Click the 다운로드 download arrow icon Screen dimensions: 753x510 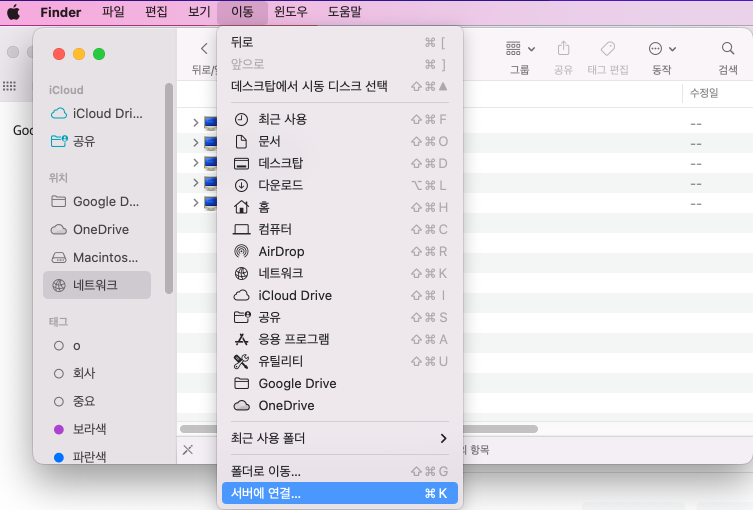(241, 185)
